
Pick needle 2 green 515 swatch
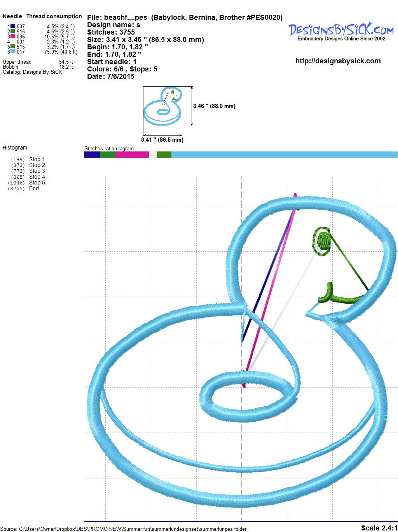click(x=13, y=31)
